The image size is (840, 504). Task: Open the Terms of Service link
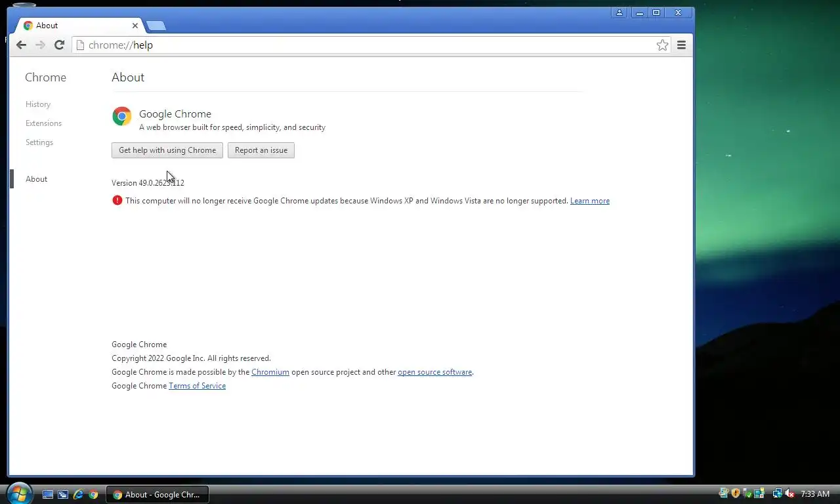[197, 386]
